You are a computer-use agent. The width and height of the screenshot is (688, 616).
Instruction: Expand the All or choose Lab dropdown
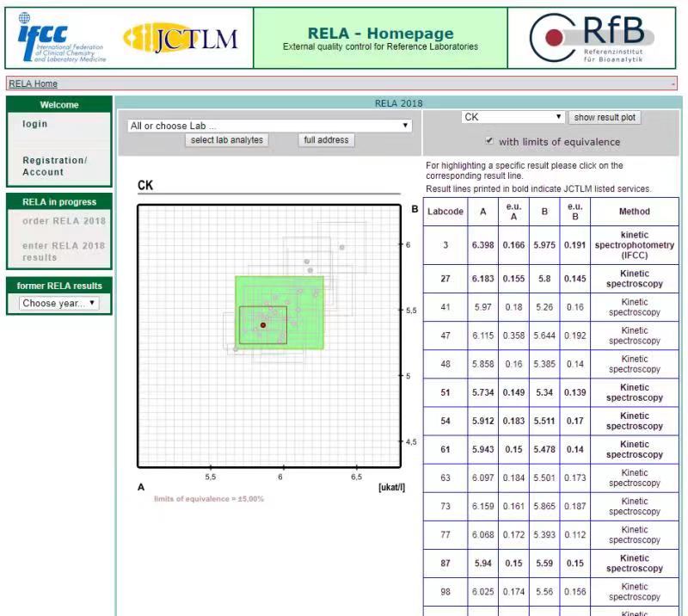click(269, 126)
